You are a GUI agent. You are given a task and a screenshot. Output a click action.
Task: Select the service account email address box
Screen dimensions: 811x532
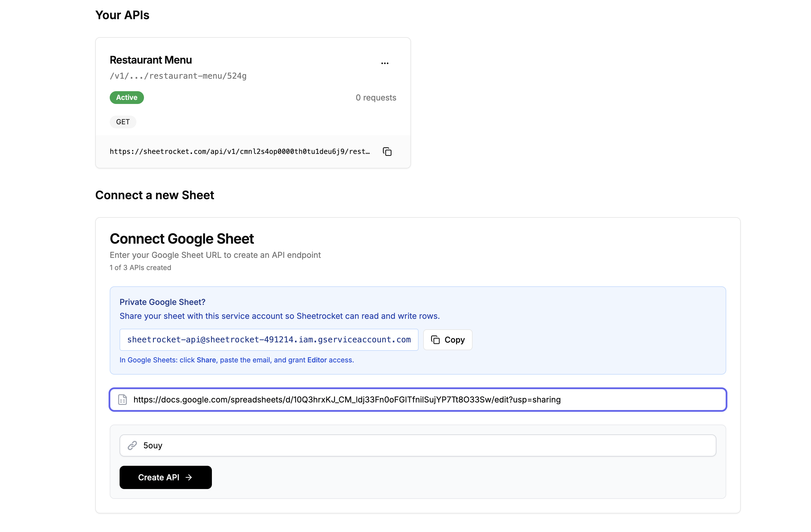click(268, 339)
